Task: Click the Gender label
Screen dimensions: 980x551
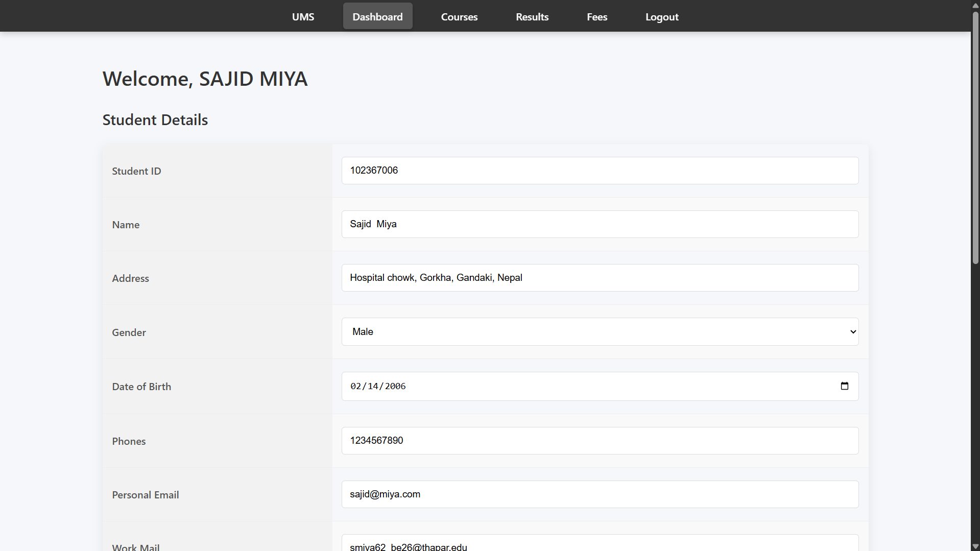Action: pyautogui.click(x=129, y=332)
